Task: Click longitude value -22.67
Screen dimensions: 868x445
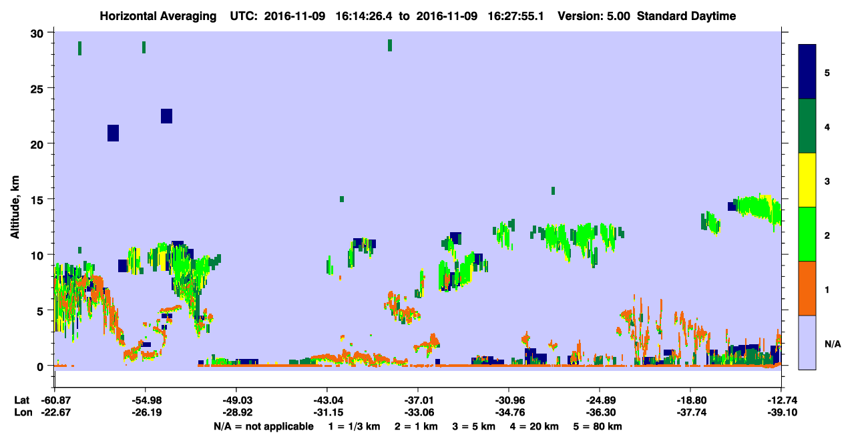Action: (x=54, y=412)
